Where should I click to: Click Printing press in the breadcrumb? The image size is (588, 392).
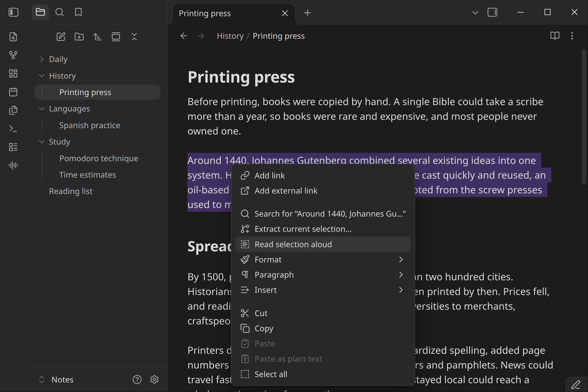tap(279, 36)
